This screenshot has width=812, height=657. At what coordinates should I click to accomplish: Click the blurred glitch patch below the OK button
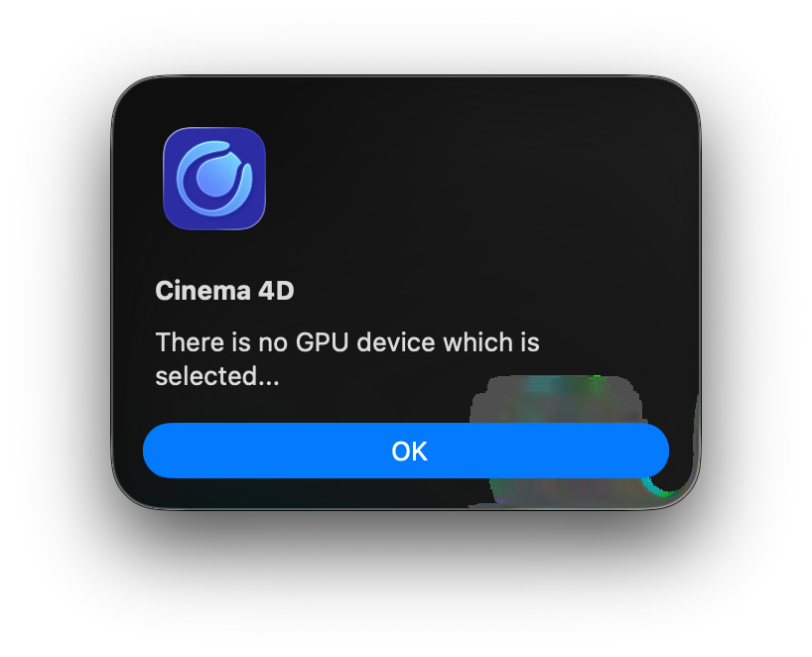point(565,491)
